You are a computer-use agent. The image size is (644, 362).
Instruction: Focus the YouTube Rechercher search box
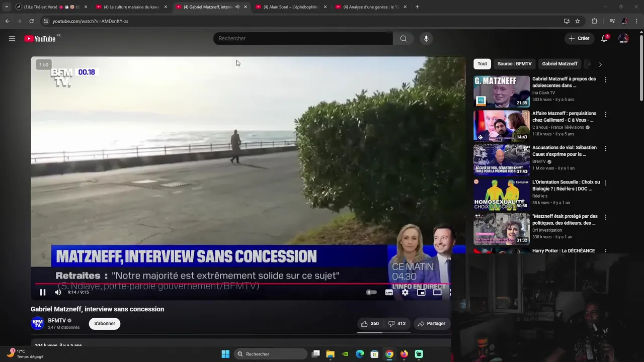303,38
